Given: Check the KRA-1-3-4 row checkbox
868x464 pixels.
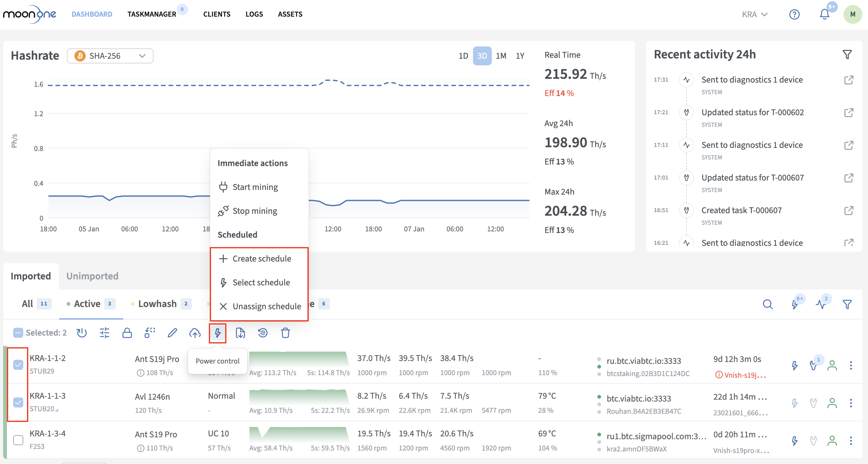Looking at the screenshot, I should tap(18, 440).
